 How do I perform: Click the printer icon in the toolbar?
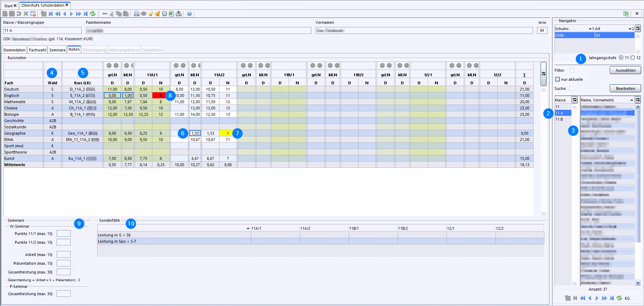tap(137, 14)
